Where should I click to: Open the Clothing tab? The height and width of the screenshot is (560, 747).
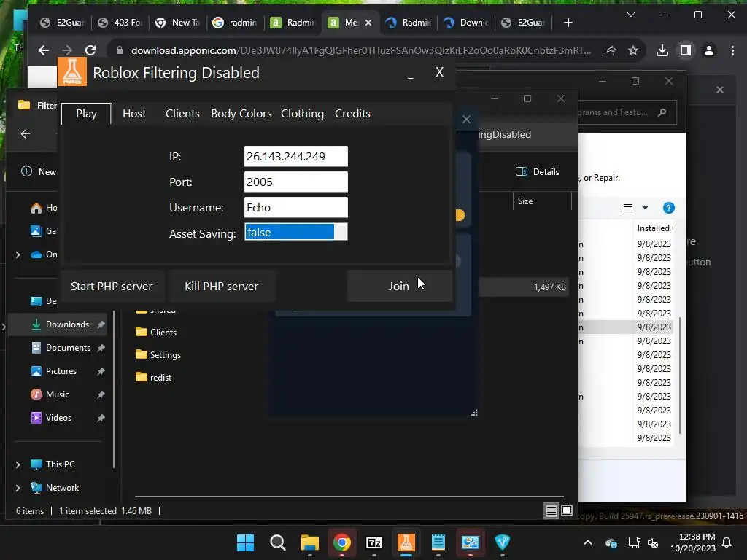click(302, 113)
